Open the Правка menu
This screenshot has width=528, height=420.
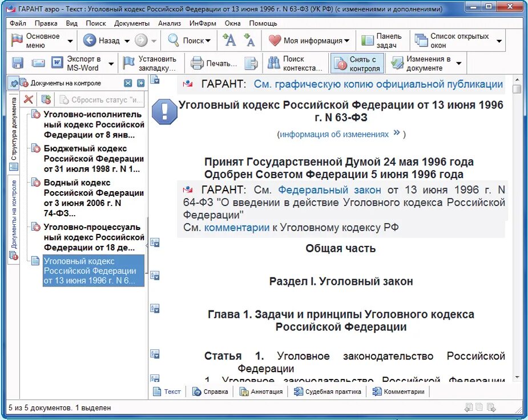pos(46,23)
